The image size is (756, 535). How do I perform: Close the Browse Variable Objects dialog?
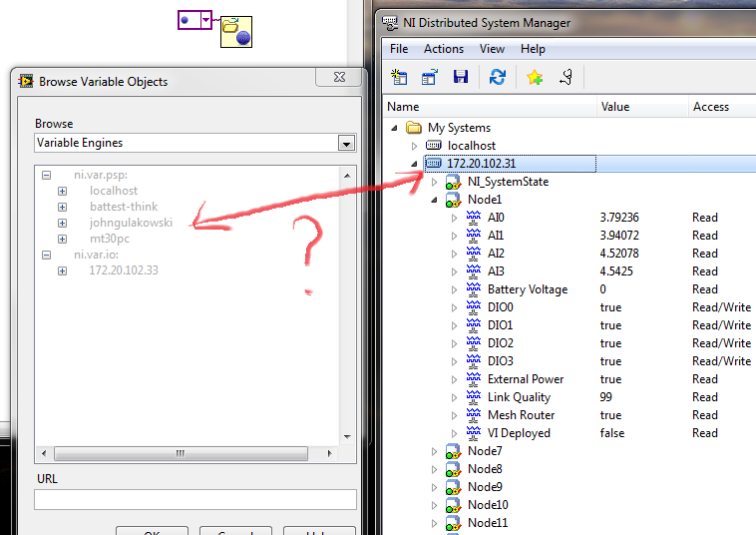[x=339, y=77]
